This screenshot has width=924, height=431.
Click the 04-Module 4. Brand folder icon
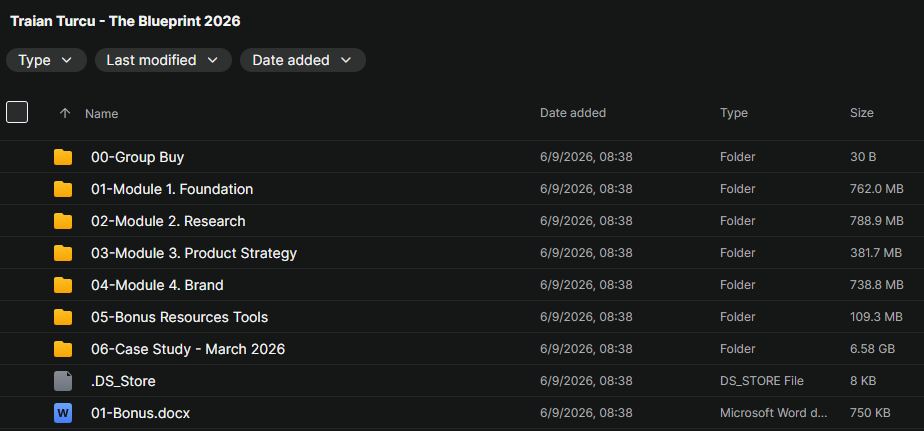pos(62,285)
